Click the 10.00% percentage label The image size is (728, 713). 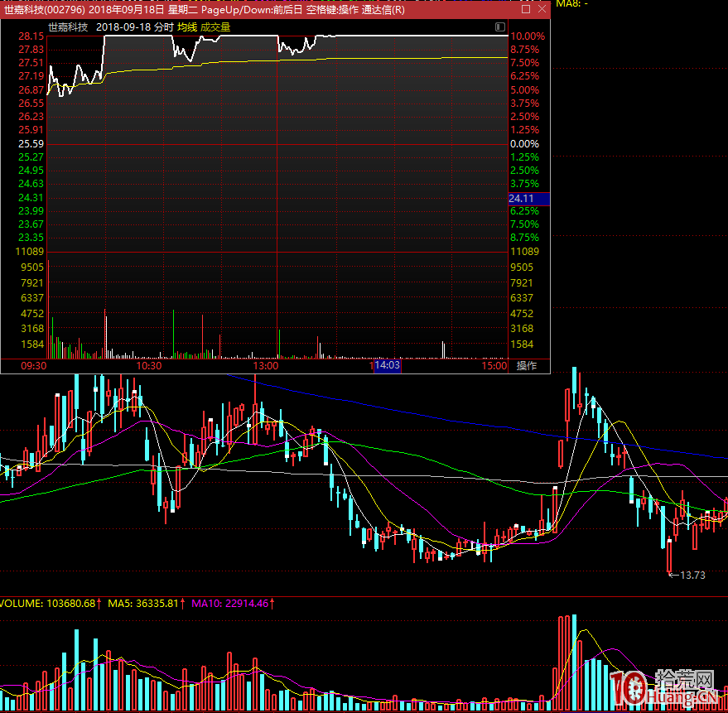(x=528, y=36)
